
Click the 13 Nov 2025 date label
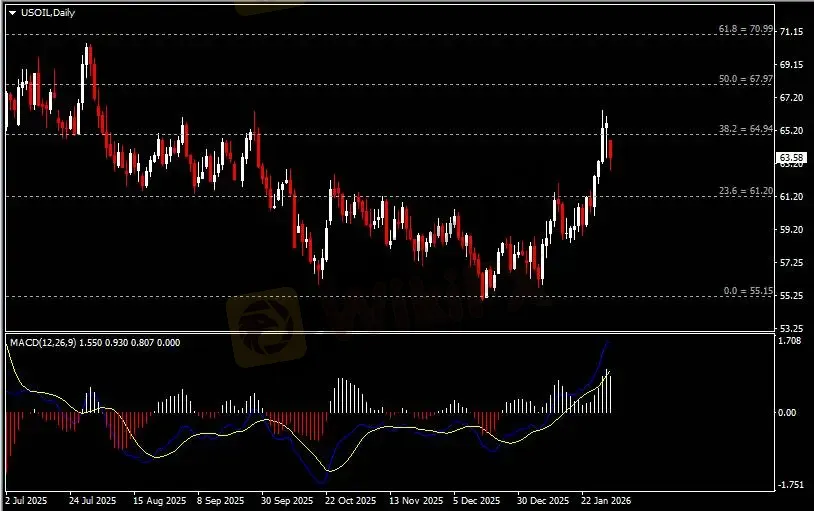(x=416, y=501)
